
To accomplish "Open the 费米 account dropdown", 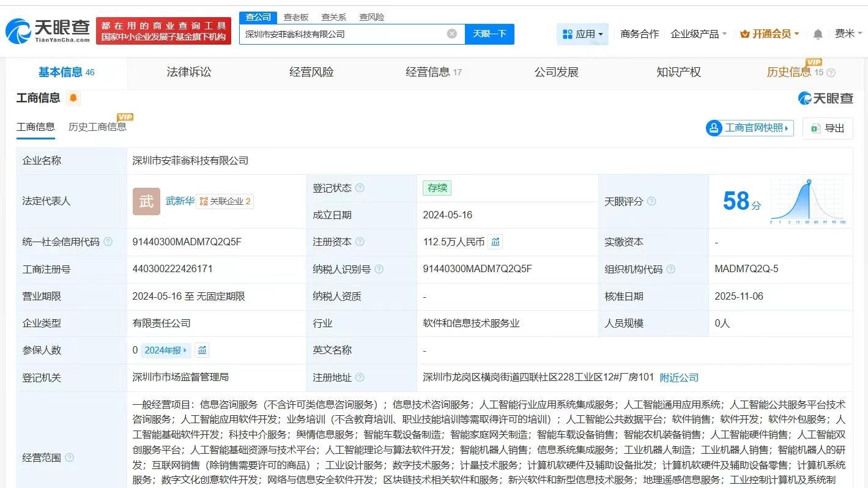I will coord(847,34).
